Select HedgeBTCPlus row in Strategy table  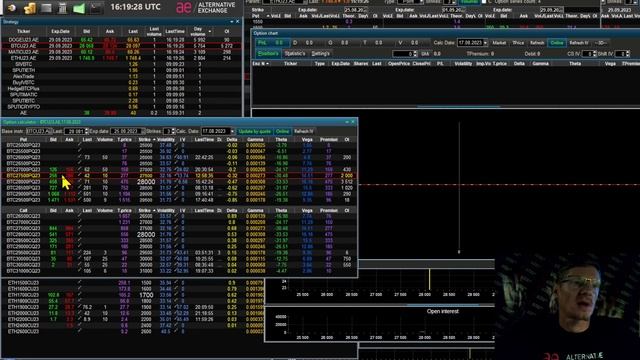pos(121,89)
